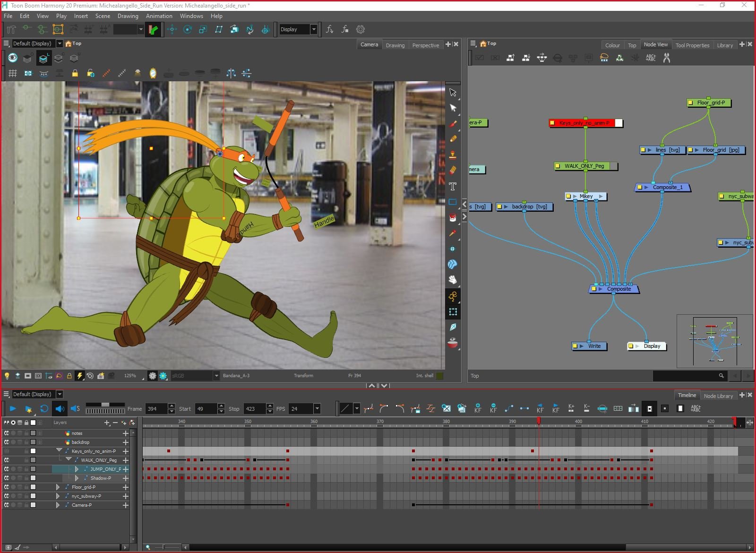Open the function editor fx icon
Screen dimensions: 756x553
[x=329, y=29]
